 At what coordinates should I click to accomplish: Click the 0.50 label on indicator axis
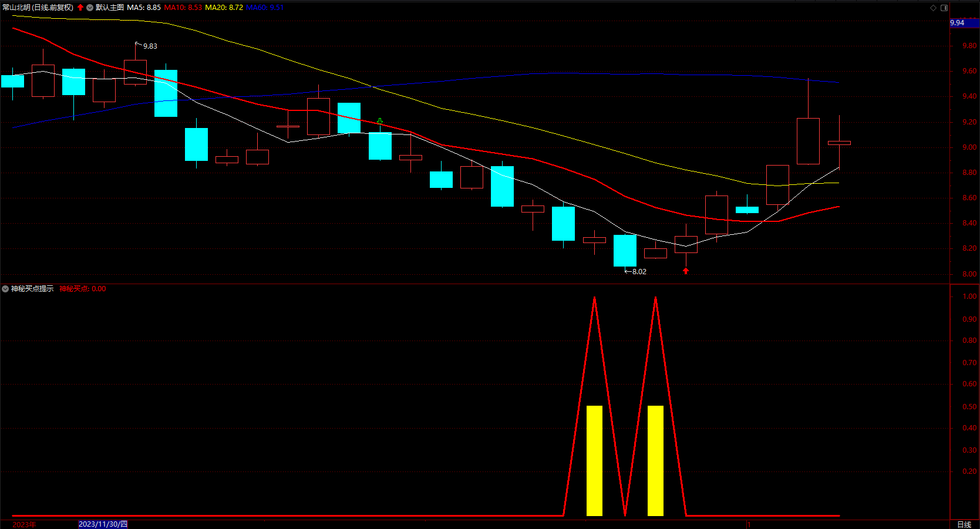click(x=969, y=407)
